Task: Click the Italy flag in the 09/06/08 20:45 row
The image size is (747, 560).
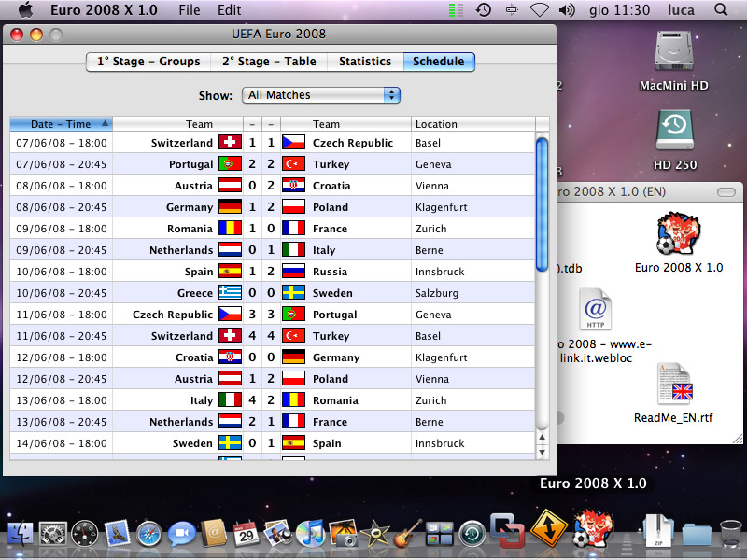Action: [x=293, y=249]
